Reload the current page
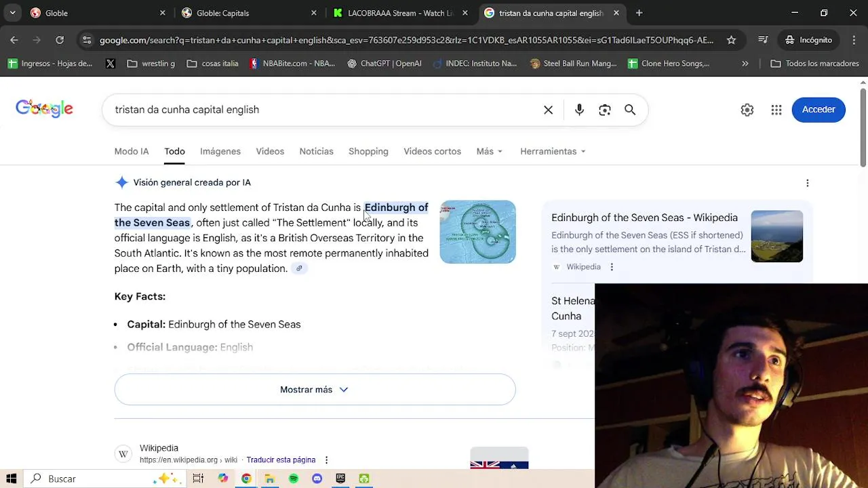Viewport: 868px width, 488px height. pos(60,40)
